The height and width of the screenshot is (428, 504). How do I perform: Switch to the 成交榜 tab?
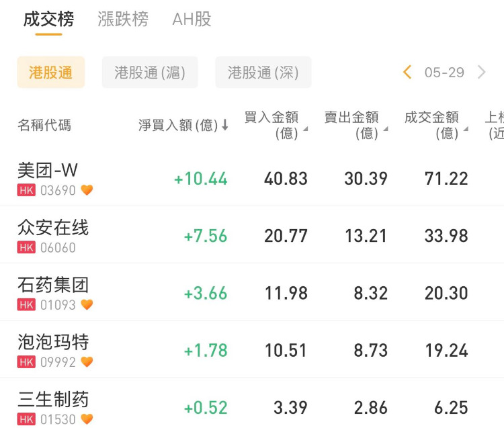[x=48, y=19]
